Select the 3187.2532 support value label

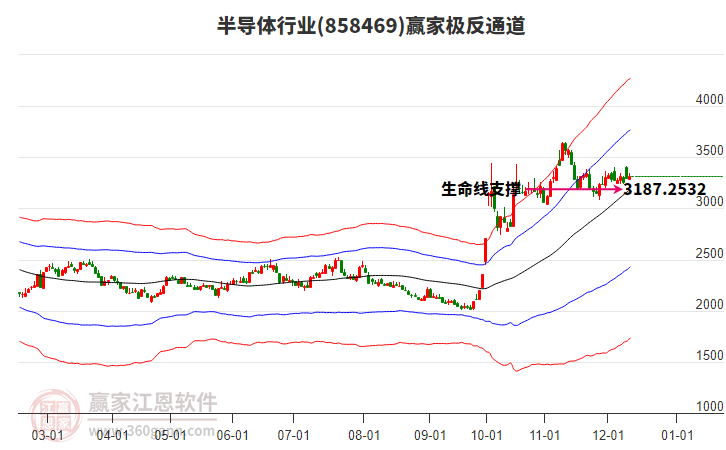coord(665,189)
